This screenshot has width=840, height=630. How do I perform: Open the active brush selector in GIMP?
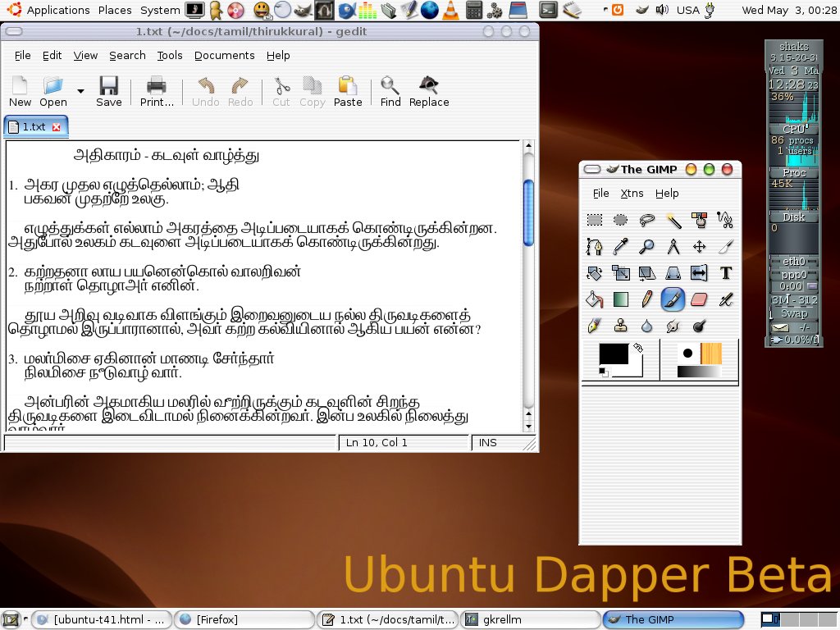pos(687,353)
